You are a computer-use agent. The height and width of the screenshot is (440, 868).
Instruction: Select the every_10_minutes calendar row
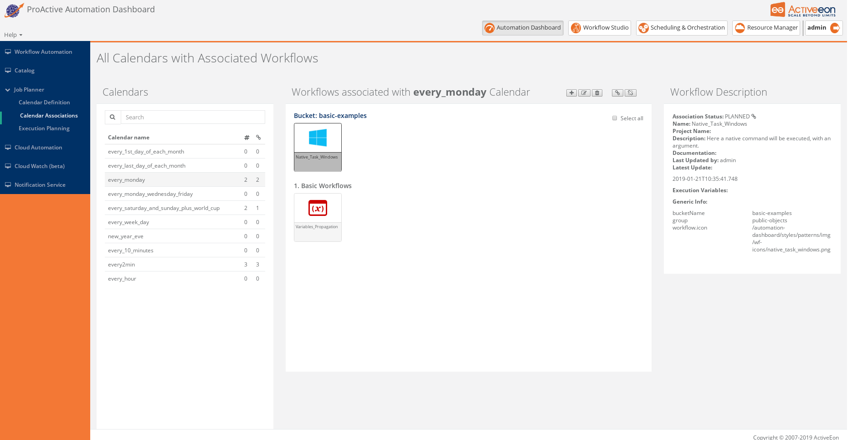coord(185,251)
